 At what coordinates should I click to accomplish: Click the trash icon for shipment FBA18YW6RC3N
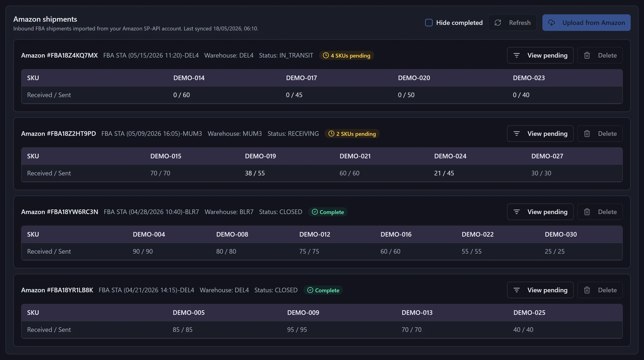coord(587,212)
